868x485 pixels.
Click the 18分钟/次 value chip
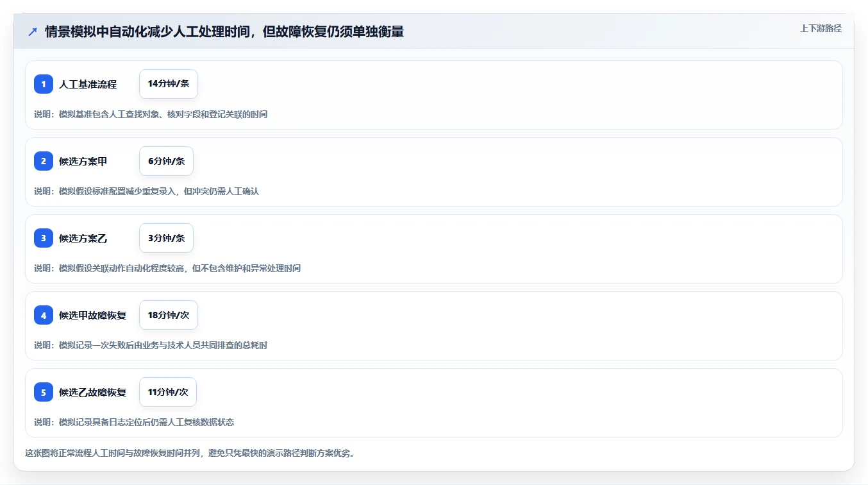point(169,315)
